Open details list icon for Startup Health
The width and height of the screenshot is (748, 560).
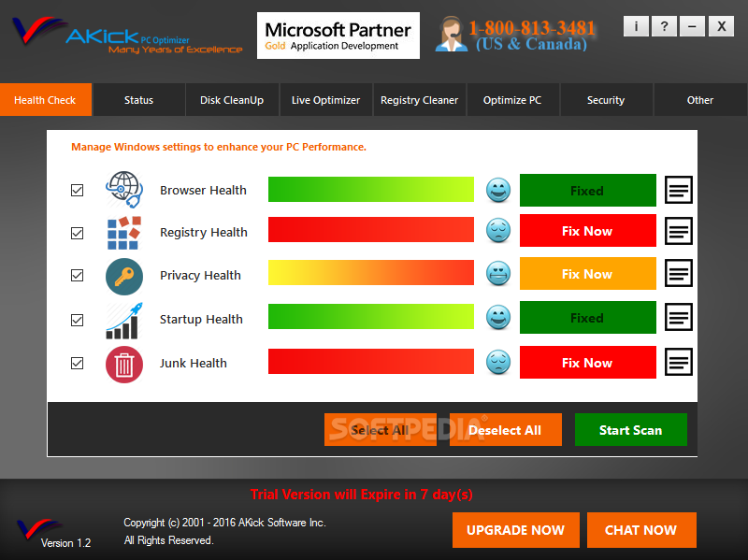click(x=679, y=317)
